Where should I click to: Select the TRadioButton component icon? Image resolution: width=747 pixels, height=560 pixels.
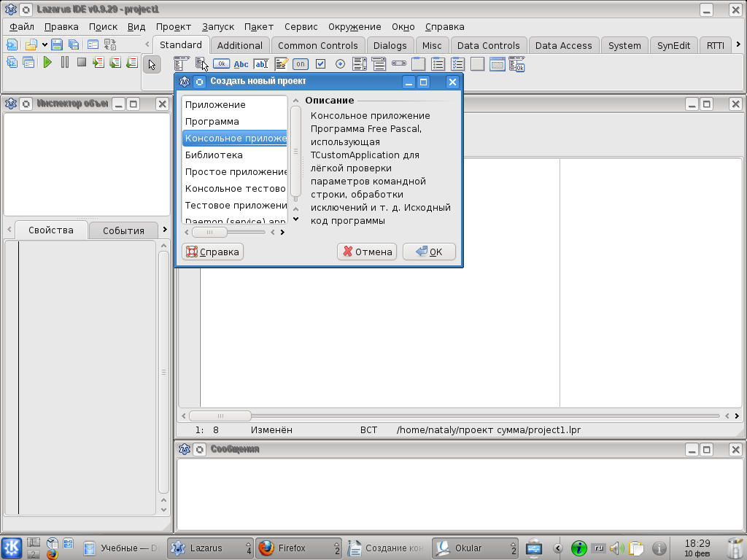(x=340, y=64)
